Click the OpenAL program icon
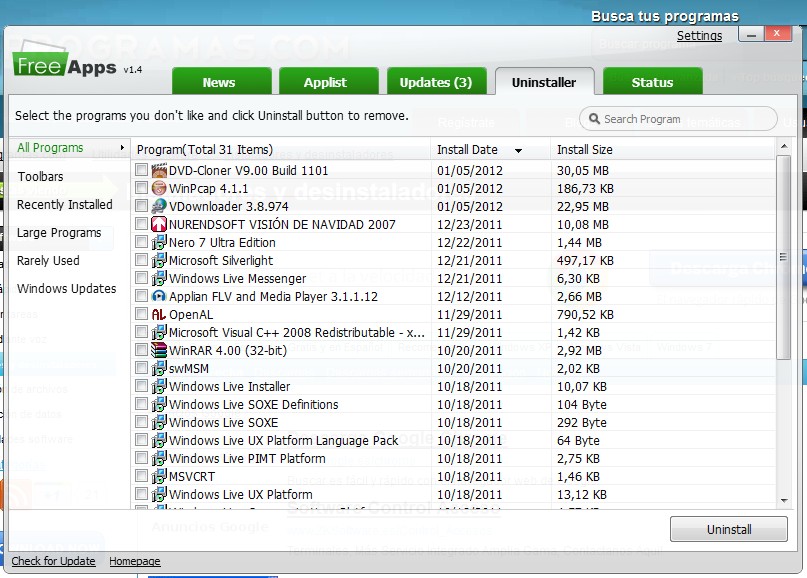 coord(159,314)
